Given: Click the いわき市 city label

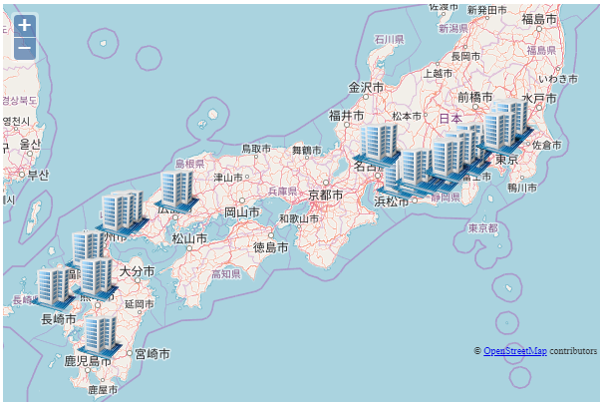Looking at the screenshot, I should [x=558, y=79].
